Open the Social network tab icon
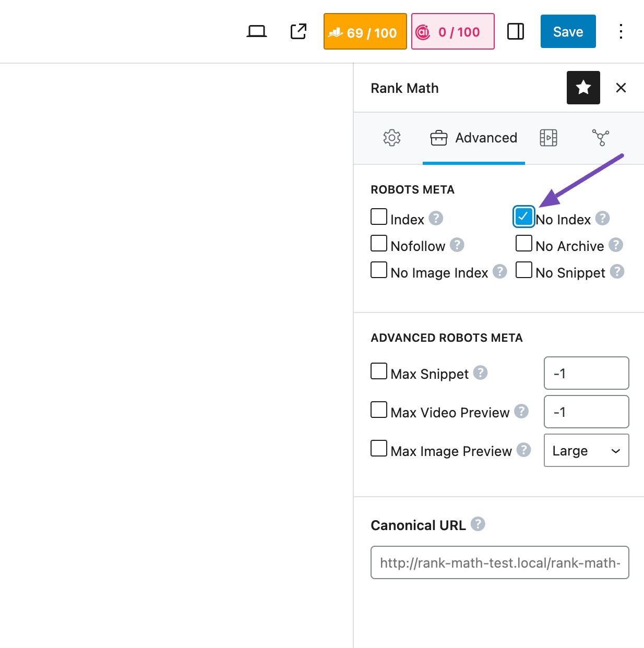This screenshot has width=644, height=648. pos(600,138)
